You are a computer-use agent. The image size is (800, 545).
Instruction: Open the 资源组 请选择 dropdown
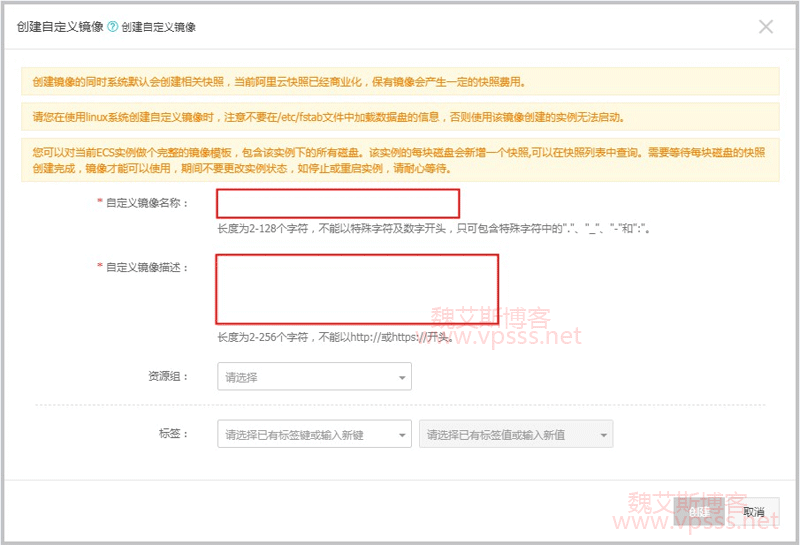(x=314, y=377)
